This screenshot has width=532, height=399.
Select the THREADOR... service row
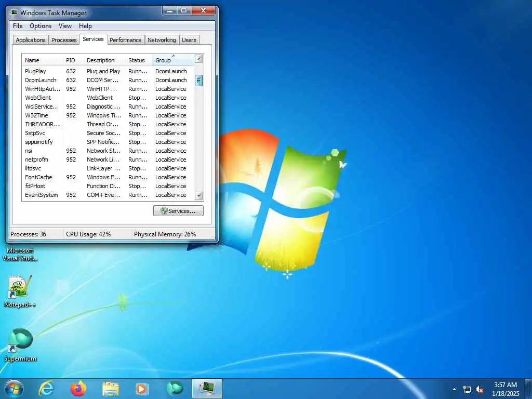[x=108, y=124]
